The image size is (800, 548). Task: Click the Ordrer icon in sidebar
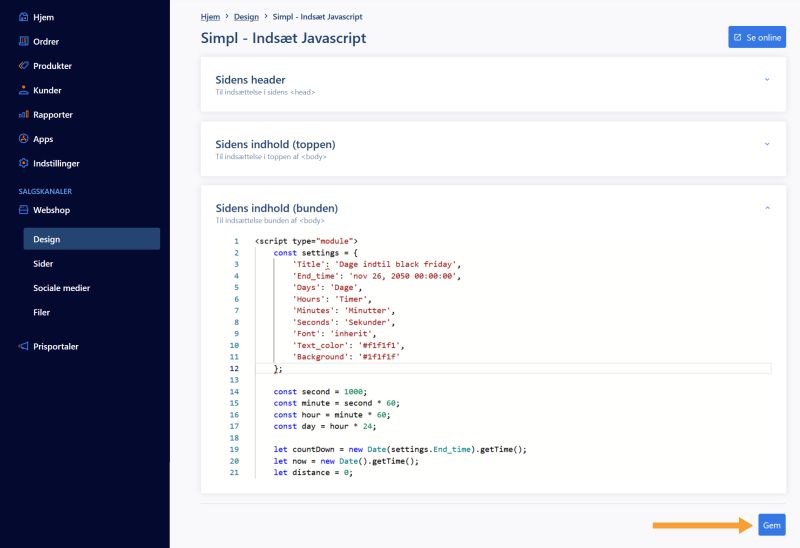pos(23,41)
